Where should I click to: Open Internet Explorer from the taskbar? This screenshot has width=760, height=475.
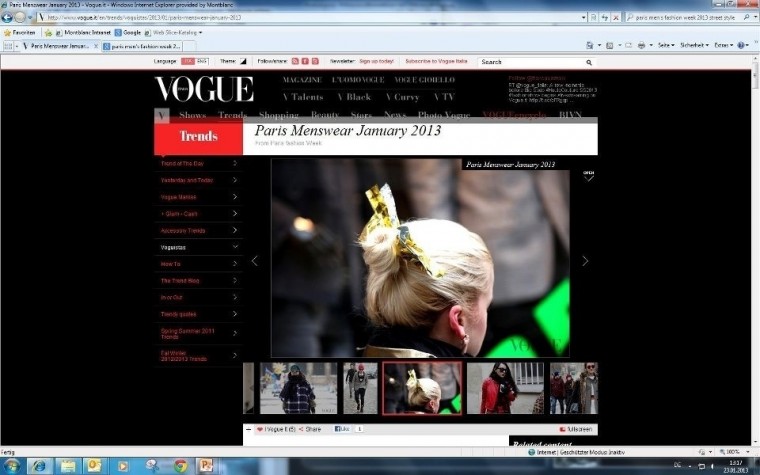coord(39,466)
